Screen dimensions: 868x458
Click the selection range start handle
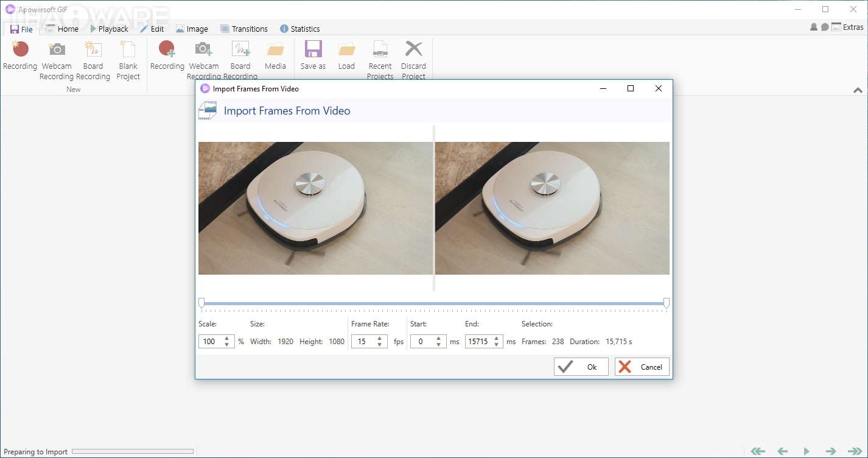point(201,303)
